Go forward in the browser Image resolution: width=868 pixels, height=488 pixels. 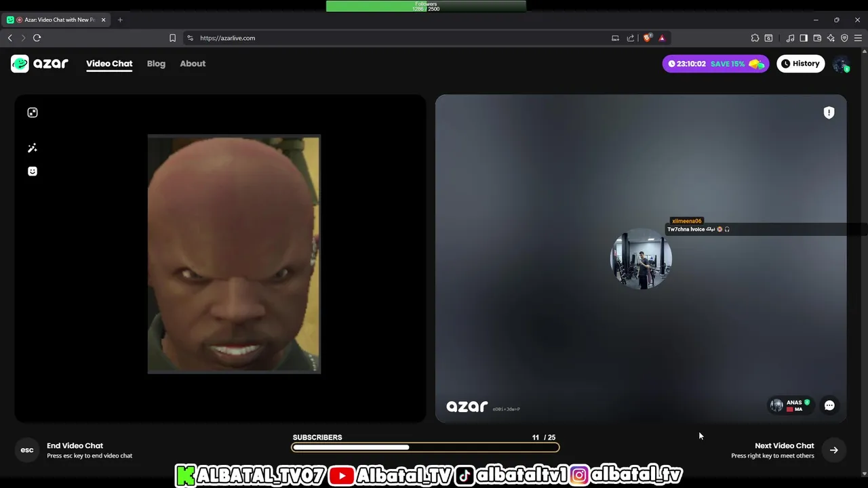point(23,38)
